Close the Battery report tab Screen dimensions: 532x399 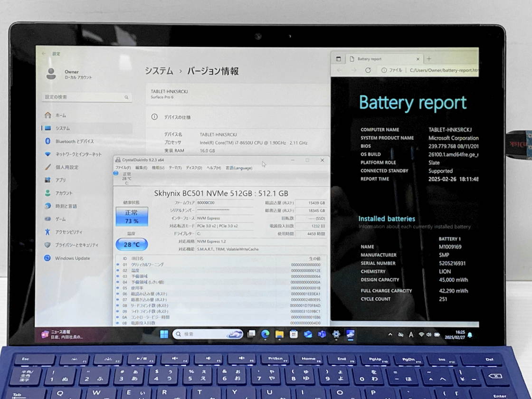point(418,59)
